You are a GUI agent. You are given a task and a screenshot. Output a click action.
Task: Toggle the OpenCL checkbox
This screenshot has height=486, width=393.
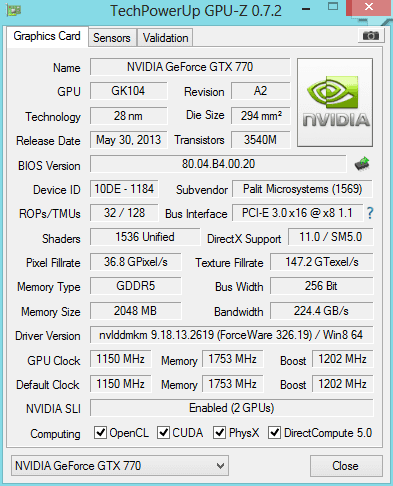(x=100, y=433)
